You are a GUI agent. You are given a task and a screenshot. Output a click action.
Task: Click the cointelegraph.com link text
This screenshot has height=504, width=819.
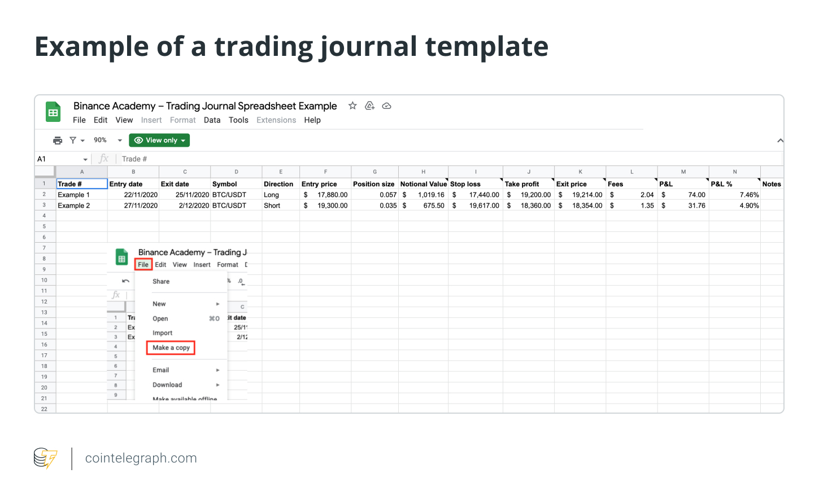(141, 458)
